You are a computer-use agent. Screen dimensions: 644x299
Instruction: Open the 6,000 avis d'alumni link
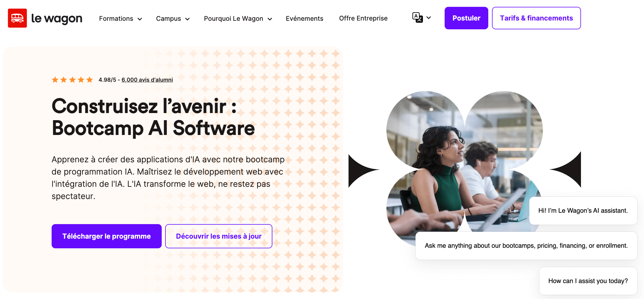[147, 80]
